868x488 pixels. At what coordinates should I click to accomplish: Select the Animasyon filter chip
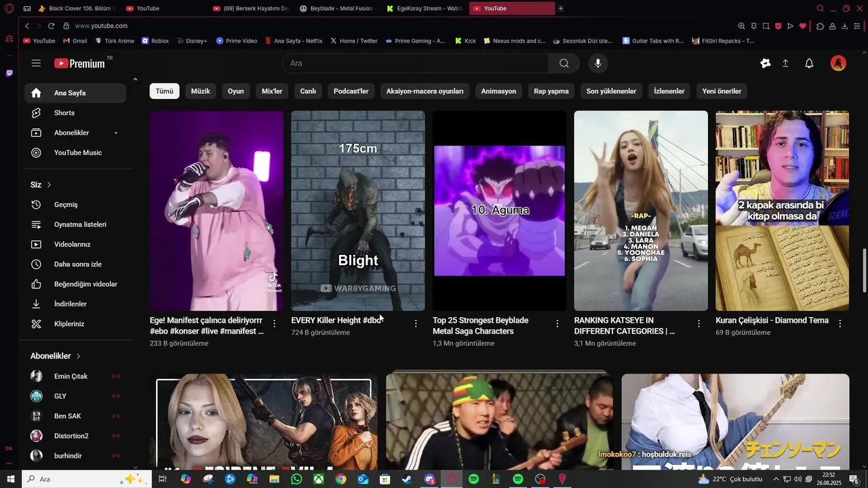[498, 91]
